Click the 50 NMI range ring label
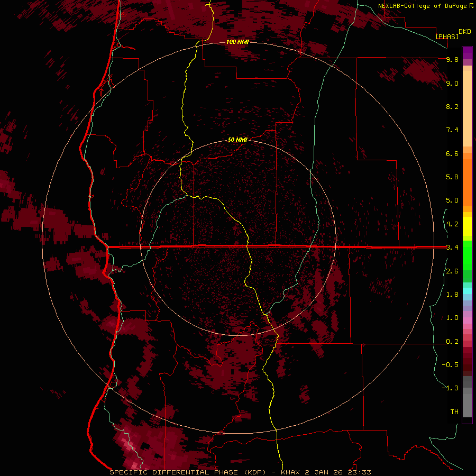 click(x=237, y=140)
